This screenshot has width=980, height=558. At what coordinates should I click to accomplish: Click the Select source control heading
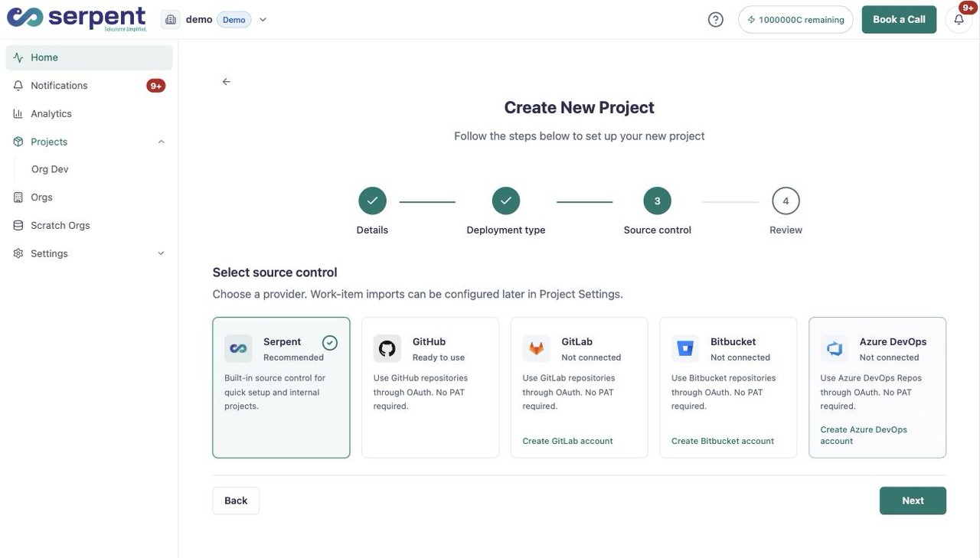(275, 272)
